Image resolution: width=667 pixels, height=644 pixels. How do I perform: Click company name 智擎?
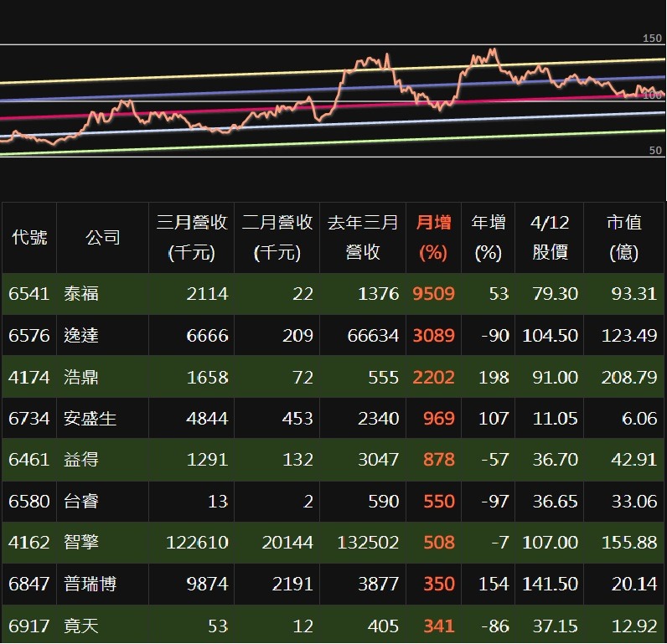pos(81,543)
